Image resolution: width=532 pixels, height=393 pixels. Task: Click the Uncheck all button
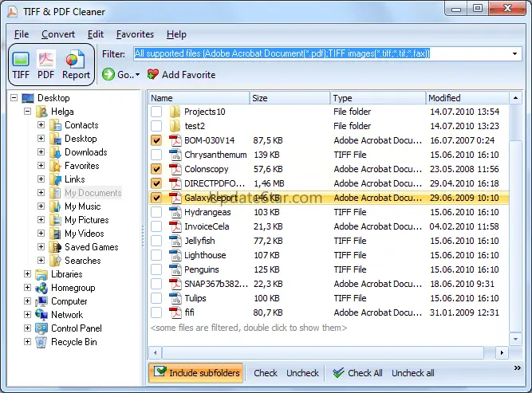point(412,373)
